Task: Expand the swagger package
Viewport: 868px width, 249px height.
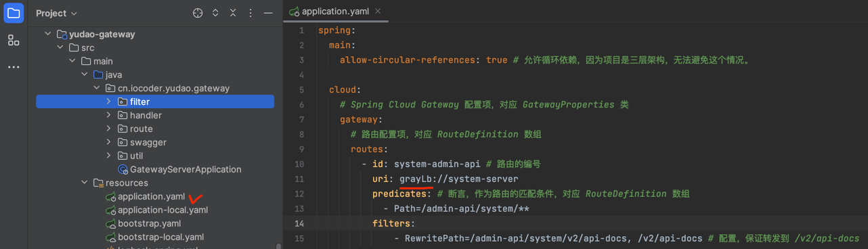Action: 108,142
